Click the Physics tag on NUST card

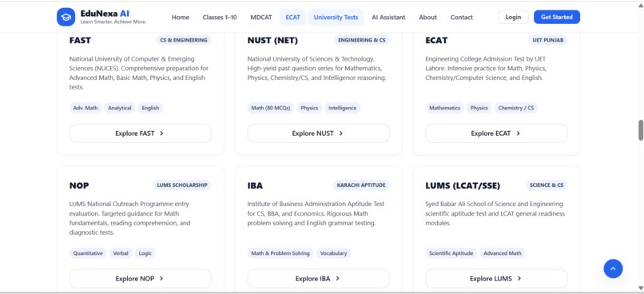click(309, 108)
